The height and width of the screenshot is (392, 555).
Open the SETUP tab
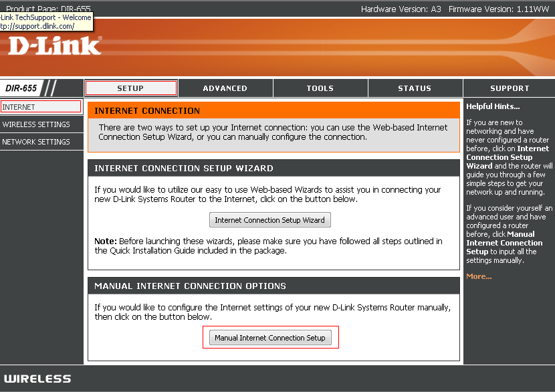click(x=131, y=88)
